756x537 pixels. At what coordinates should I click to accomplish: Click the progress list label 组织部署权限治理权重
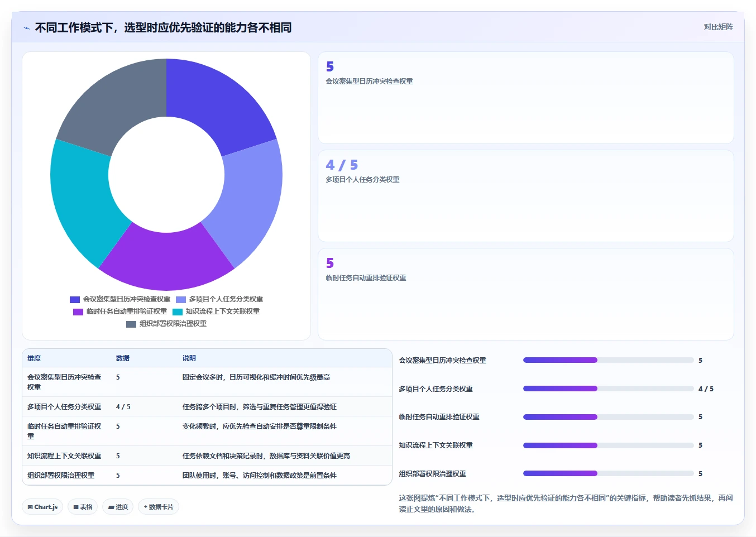(x=432, y=474)
